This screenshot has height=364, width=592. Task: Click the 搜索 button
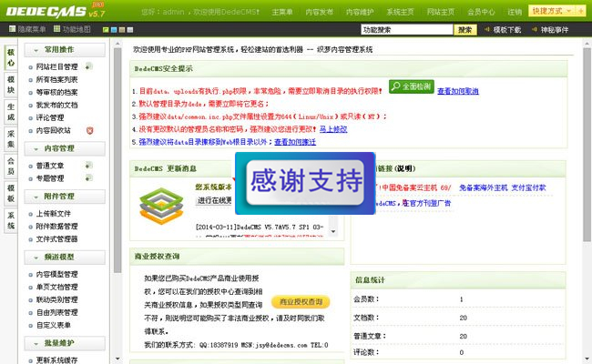click(x=465, y=29)
